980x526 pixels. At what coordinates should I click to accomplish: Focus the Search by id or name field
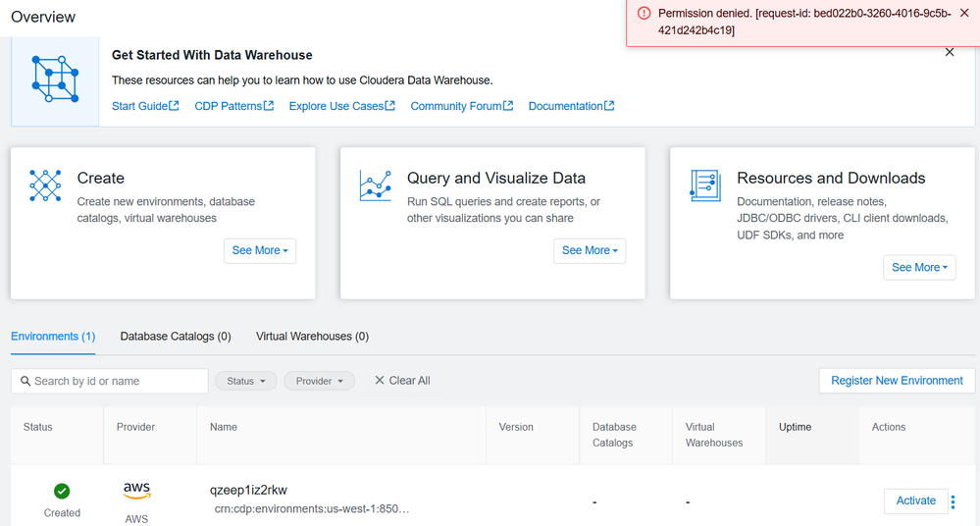(109, 381)
